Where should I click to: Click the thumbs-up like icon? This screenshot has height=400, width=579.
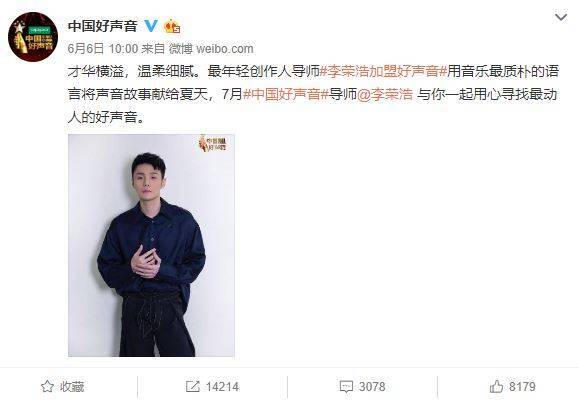[496, 387]
